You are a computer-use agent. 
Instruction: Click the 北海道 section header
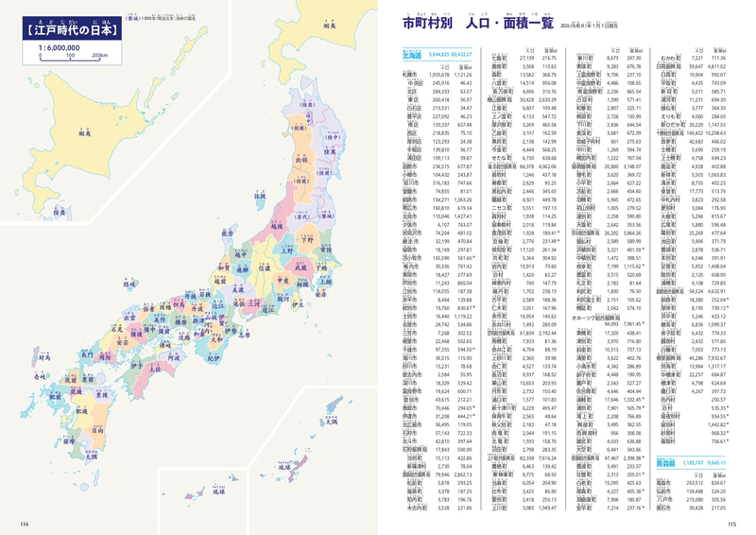pyautogui.click(x=412, y=55)
